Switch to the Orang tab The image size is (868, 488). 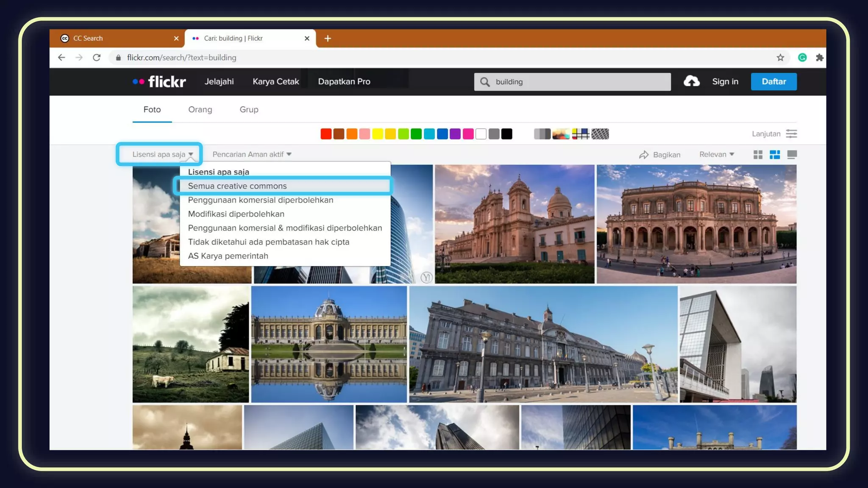200,110
